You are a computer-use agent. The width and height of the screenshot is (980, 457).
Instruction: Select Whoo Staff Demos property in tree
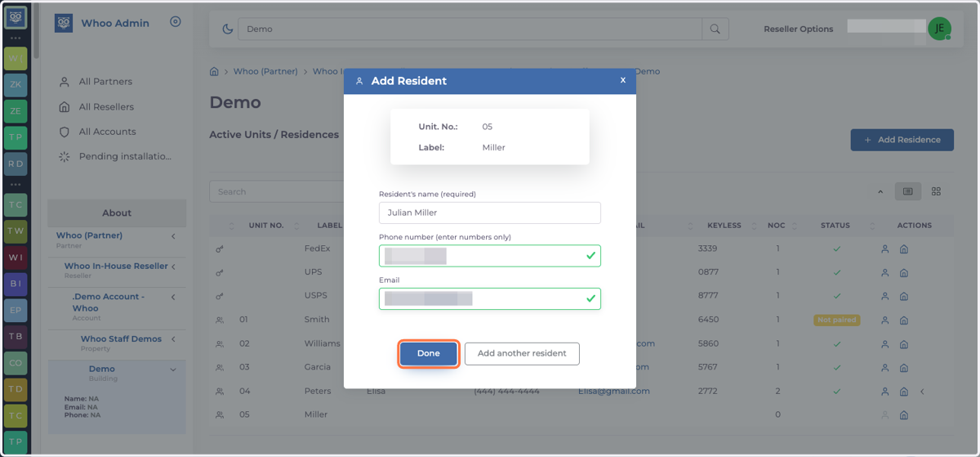[121, 339]
